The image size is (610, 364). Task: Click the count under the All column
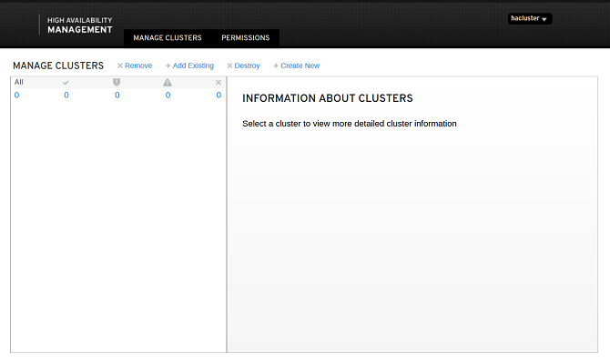click(x=16, y=95)
